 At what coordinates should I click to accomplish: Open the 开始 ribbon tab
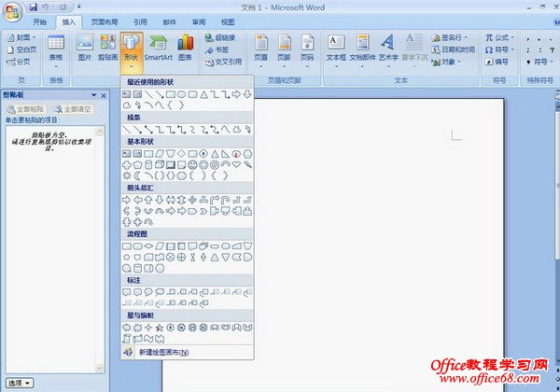point(39,22)
